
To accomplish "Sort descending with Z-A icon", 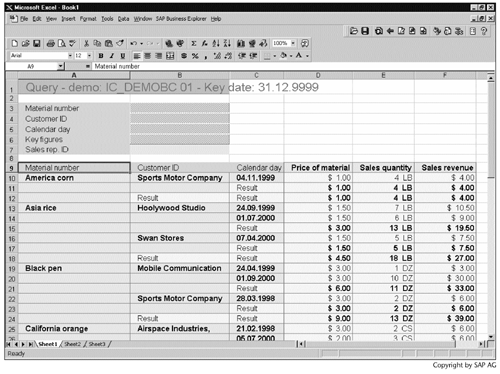I will pos(227,43).
